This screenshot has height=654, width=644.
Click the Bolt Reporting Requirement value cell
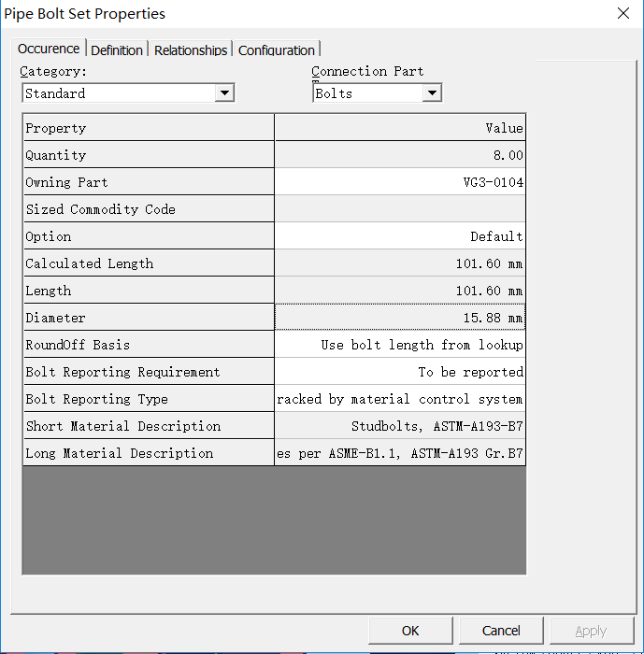[400, 372]
